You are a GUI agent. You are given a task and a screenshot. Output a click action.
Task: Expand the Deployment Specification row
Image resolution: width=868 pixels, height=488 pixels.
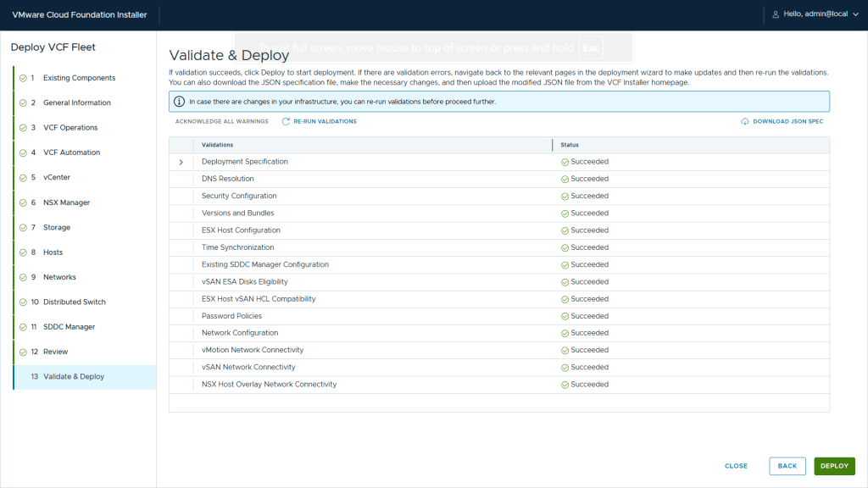pos(181,162)
